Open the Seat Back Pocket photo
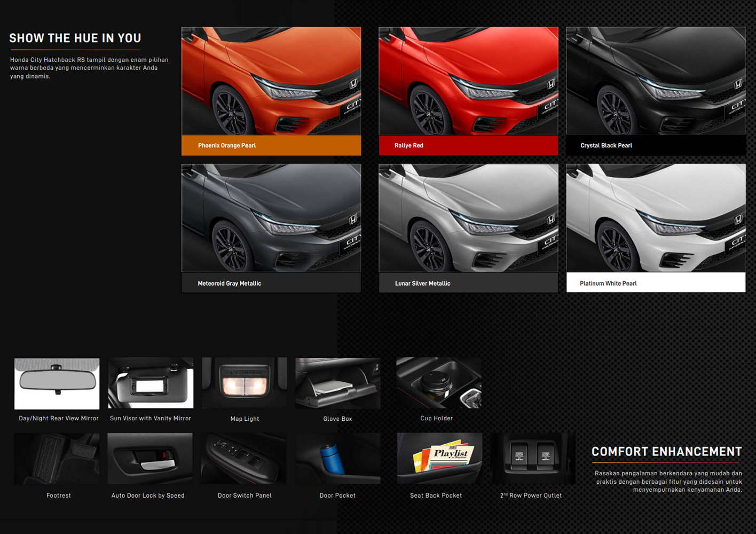 440,459
